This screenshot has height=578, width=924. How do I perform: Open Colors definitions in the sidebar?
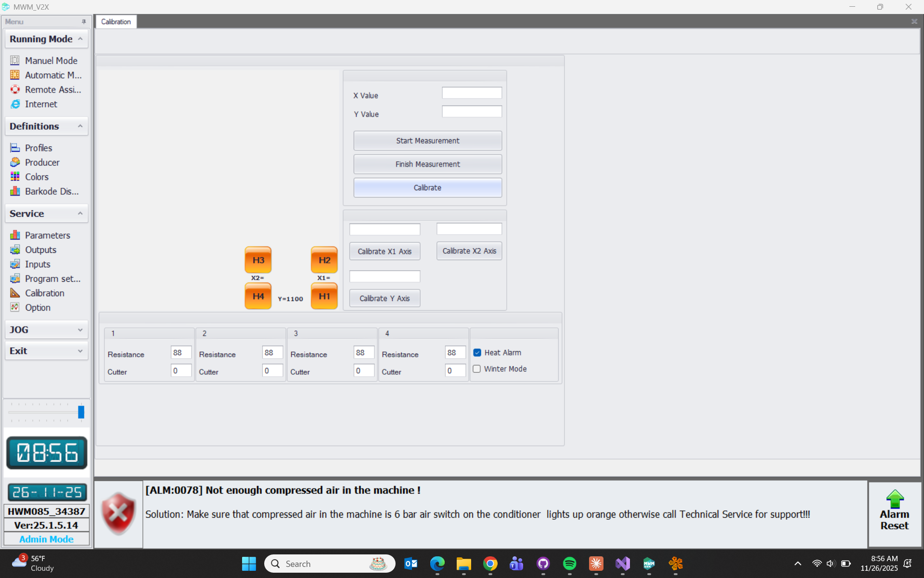click(37, 177)
